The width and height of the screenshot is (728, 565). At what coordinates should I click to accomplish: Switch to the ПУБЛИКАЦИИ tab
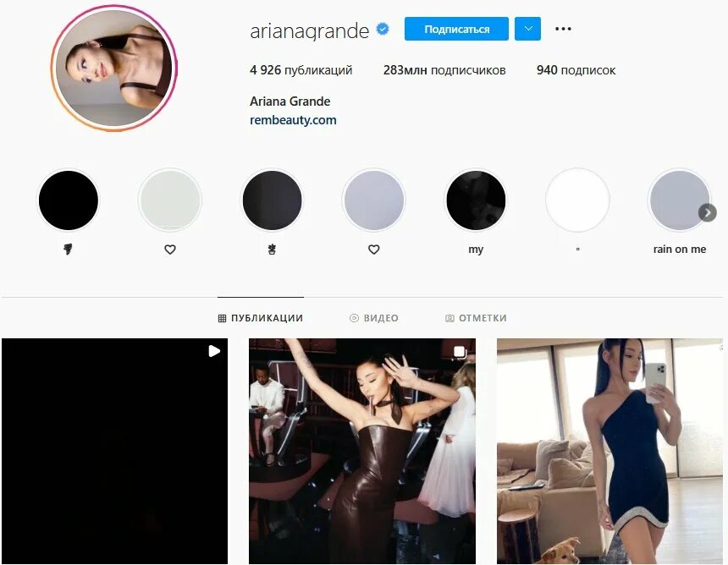coord(261,318)
